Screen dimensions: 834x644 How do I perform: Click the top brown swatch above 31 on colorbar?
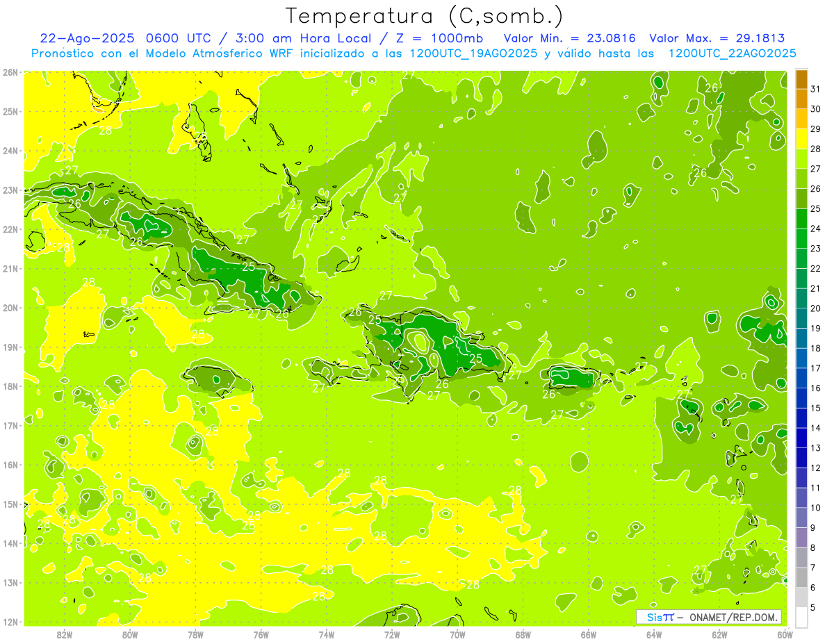point(801,79)
